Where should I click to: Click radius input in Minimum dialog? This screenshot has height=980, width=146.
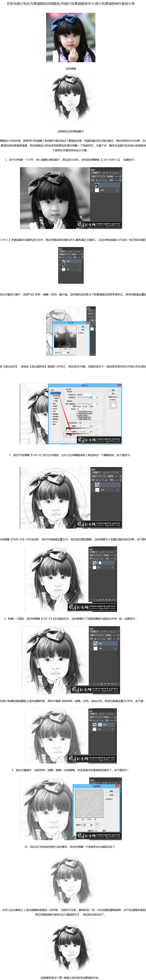(63, 353)
